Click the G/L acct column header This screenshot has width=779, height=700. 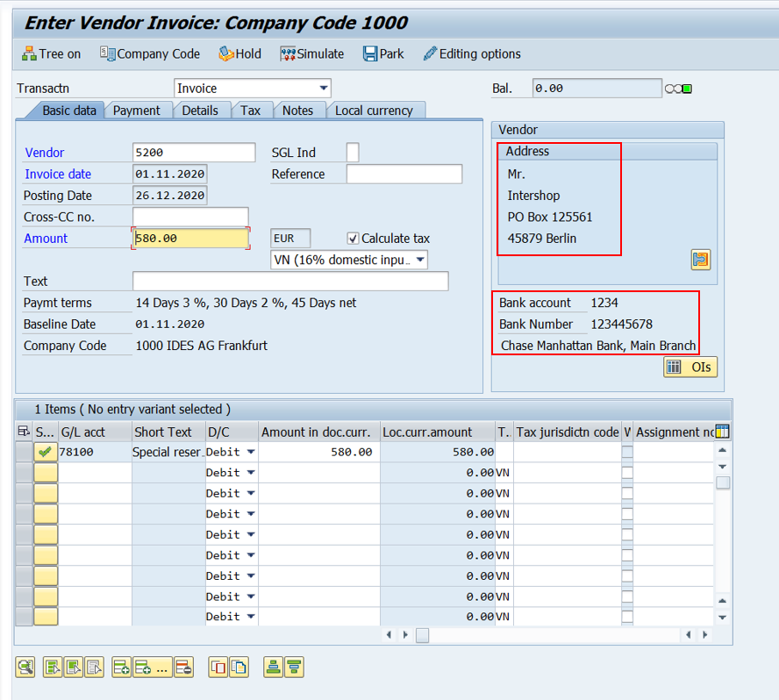click(x=96, y=432)
